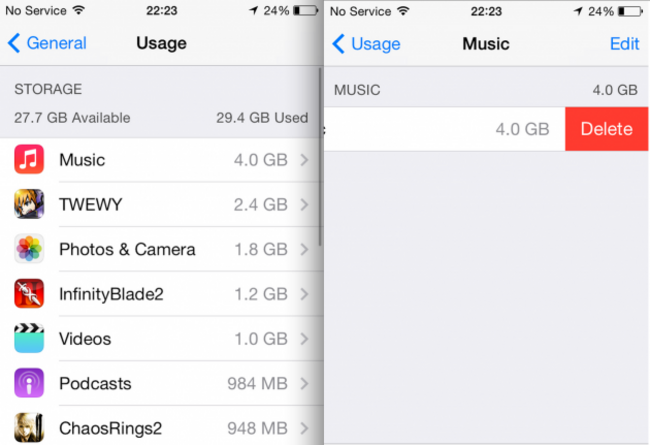The image size is (650, 445).
Task: Tap the right screen Wi-Fi icon
Action: (x=403, y=11)
